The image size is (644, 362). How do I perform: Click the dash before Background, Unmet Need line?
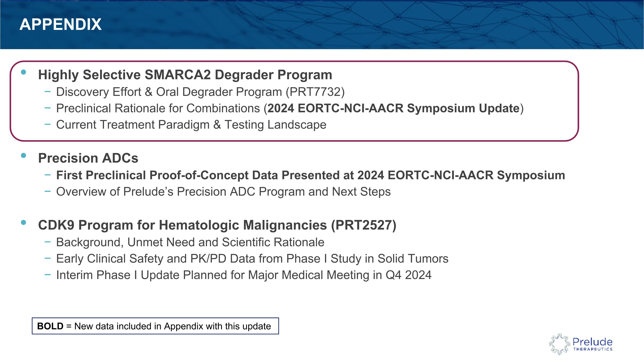point(47,242)
